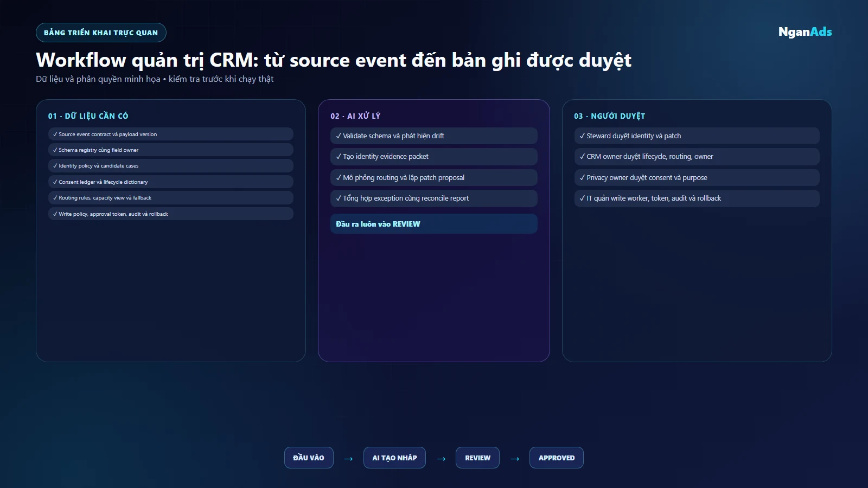This screenshot has width=868, height=488.
Task: Select 'CRM owner duyệt lifecycle, routing, owner' row
Action: 697,157
